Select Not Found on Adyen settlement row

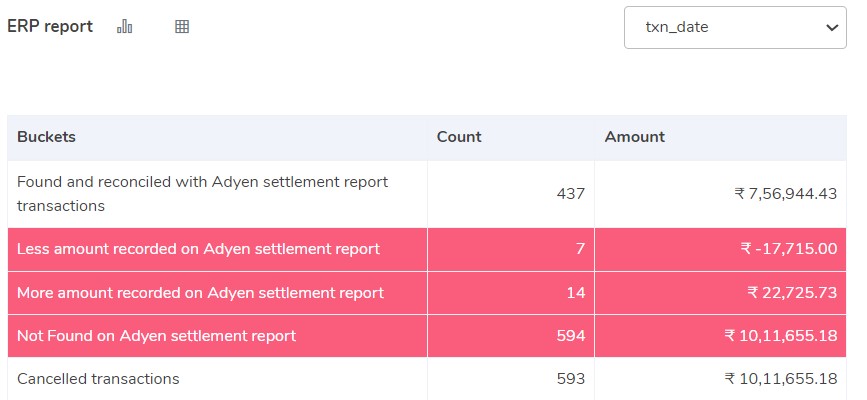click(156, 336)
